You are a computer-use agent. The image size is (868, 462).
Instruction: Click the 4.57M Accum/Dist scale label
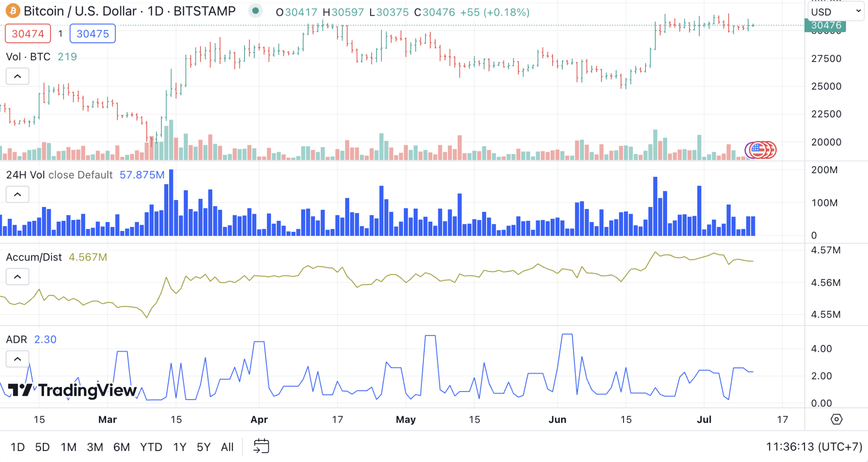tap(826, 250)
